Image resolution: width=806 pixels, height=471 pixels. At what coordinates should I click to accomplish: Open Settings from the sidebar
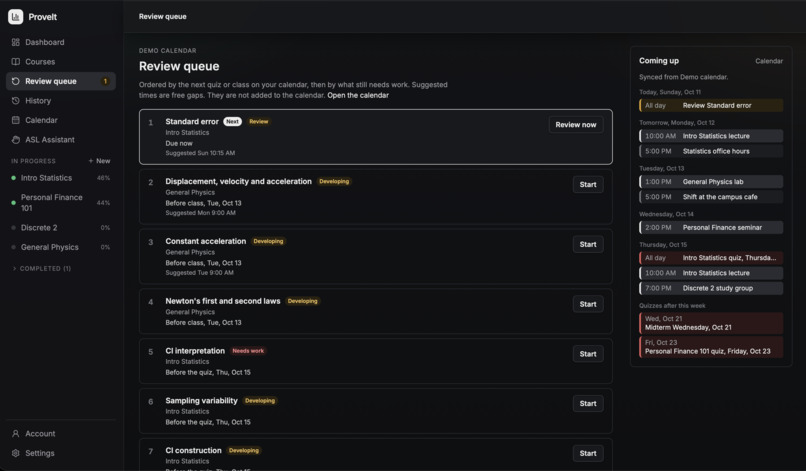point(61,453)
